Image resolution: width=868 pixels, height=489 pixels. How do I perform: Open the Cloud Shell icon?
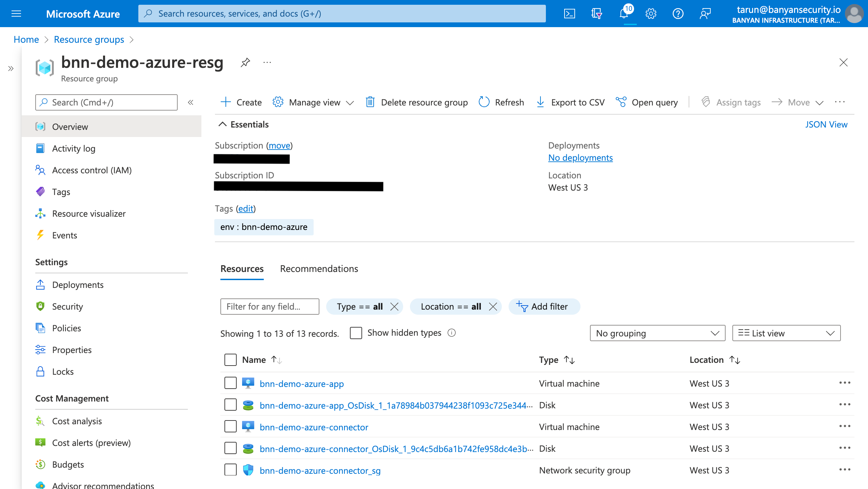tap(569, 14)
